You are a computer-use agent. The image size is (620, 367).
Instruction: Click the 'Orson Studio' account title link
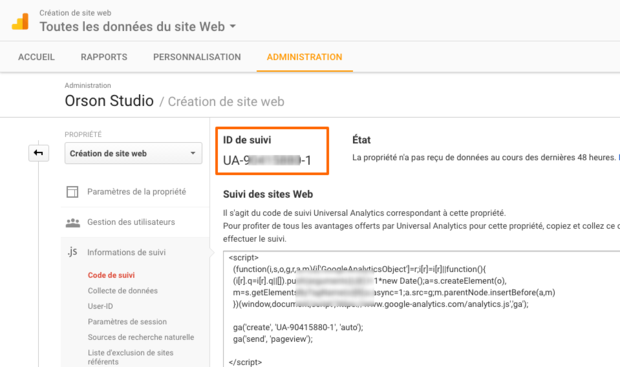109,101
